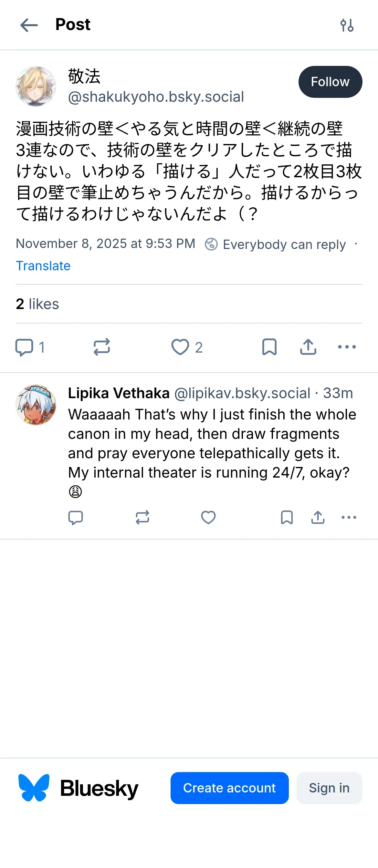Go back with the arrow icon
Image resolution: width=378 pixels, height=868 pixels.
[x=29, y=25]
